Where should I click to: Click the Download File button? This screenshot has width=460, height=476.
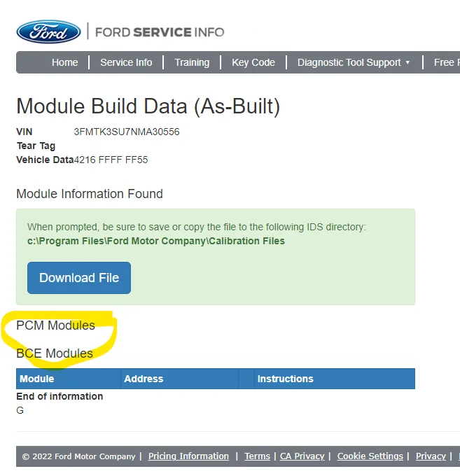79,278
